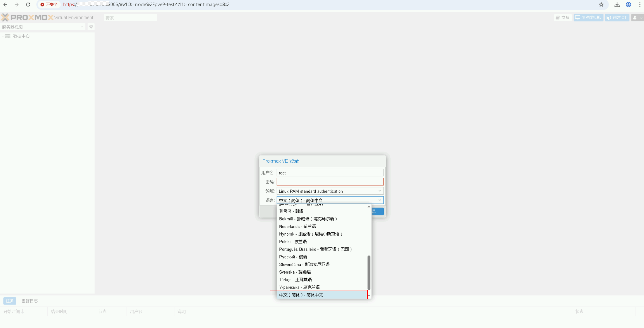The image size is (644, 328).
Task: Select 中文（简体）- 简体中文 option
Action: point(322,295)
